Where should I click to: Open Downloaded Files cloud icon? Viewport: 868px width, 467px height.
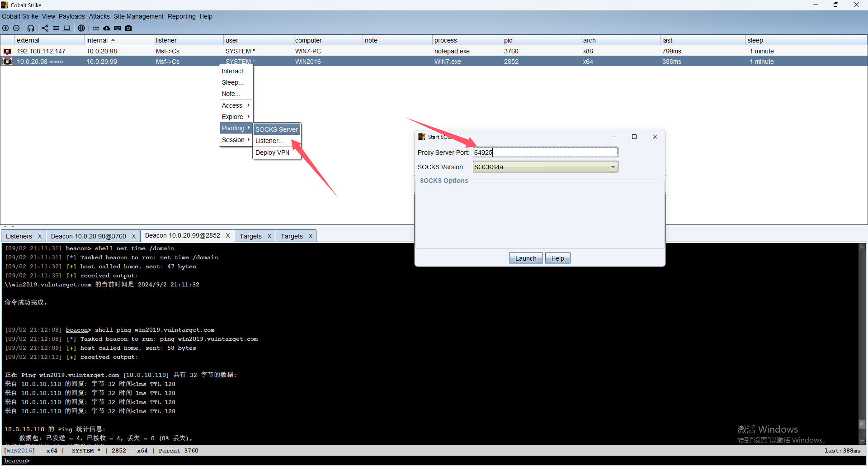107,28
